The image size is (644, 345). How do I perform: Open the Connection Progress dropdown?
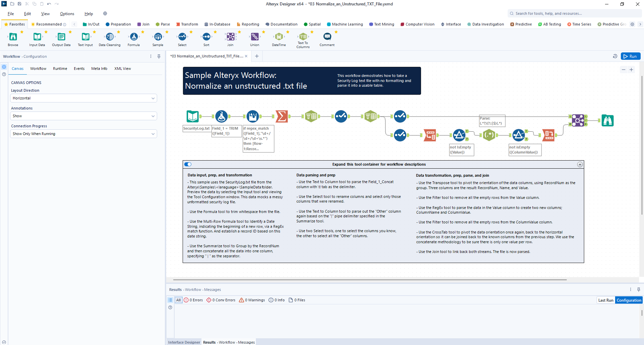(x=83, y=133)
